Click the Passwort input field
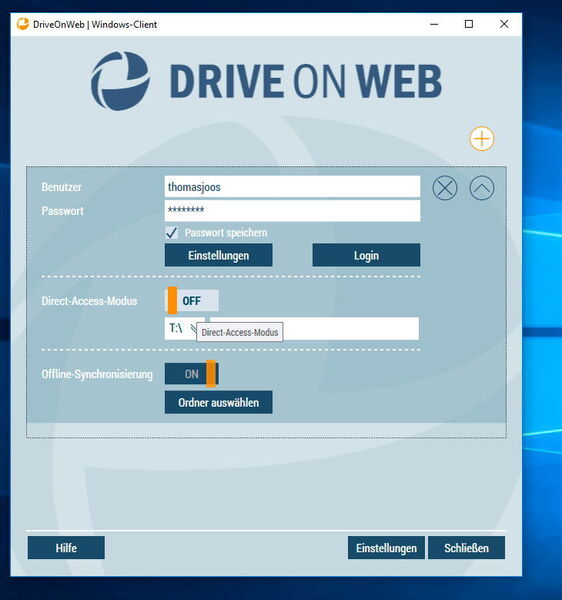The height and width of the screenshot is (600, 562). point(292,210)
